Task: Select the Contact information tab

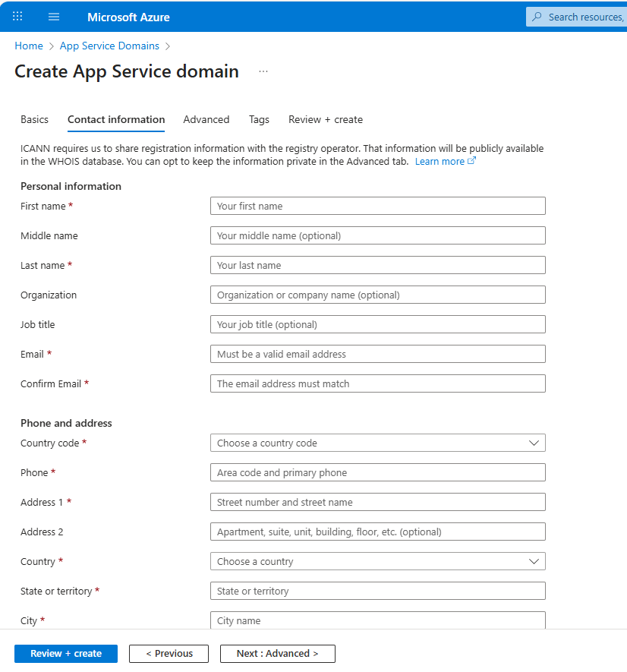Action: click(x=116, y=119)
